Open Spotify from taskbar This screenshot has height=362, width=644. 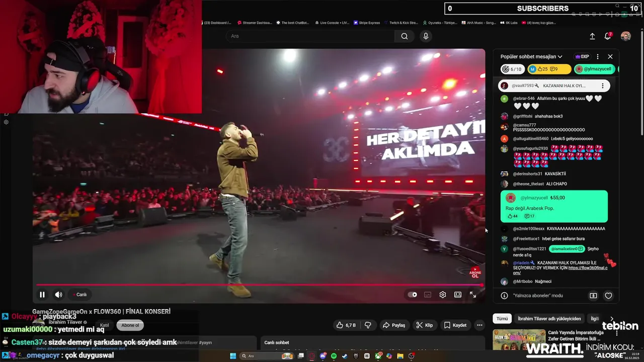[334, 356]
